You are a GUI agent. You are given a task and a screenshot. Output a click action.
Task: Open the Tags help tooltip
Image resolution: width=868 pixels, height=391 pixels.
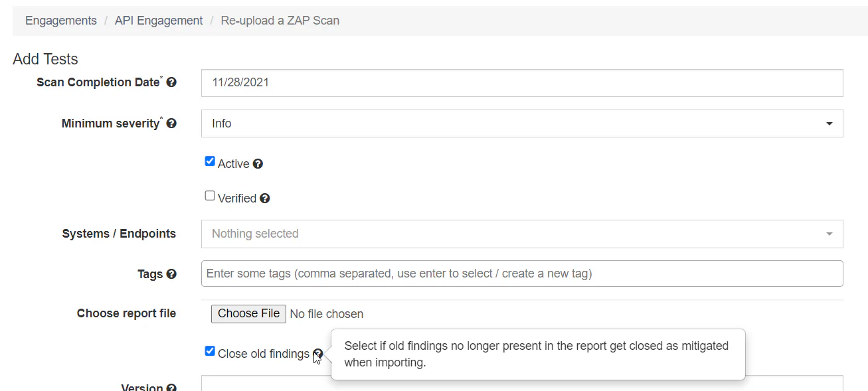tap(173, 274)
